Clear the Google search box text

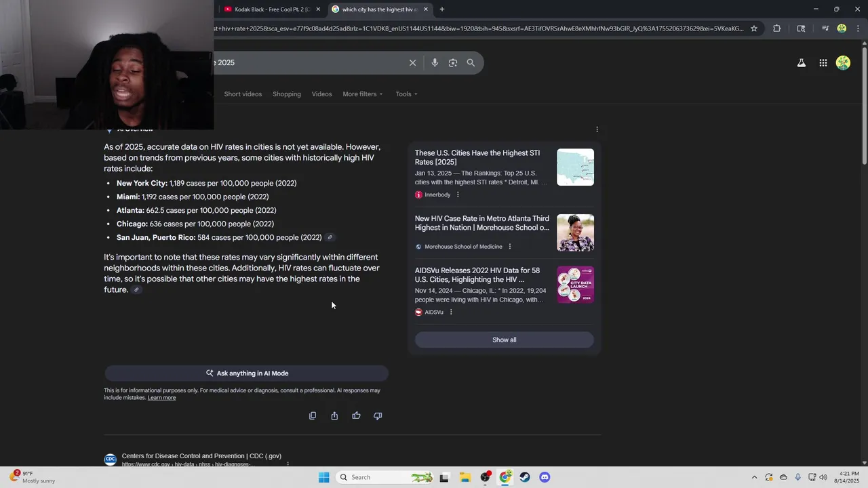click(x=412, y=62)
